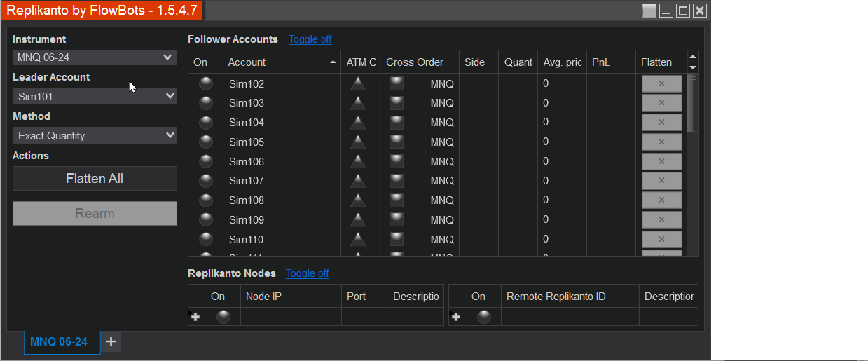Flatten the Sim102 position with its X button
This screenshot has height=361, width=868.
(x=661, y=83)
